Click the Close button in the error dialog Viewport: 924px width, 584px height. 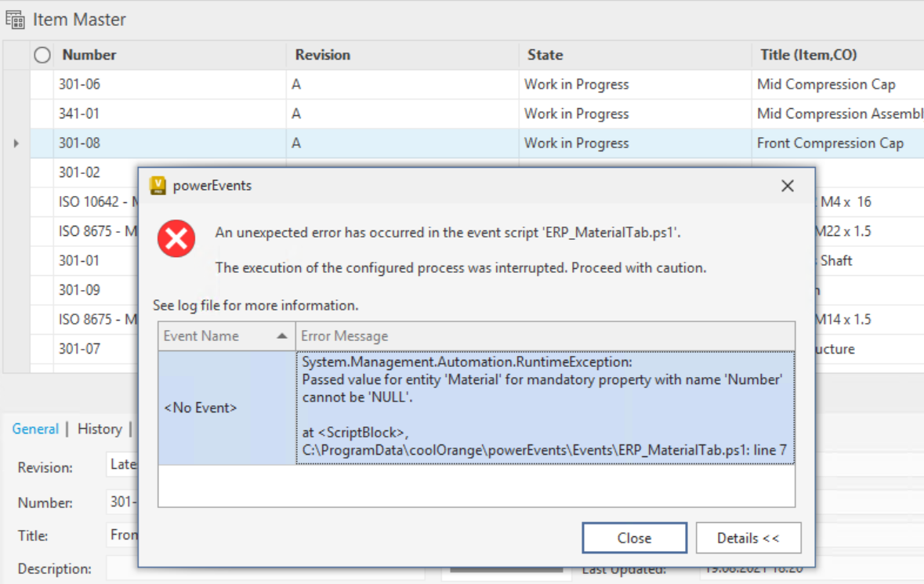[634, 538]
